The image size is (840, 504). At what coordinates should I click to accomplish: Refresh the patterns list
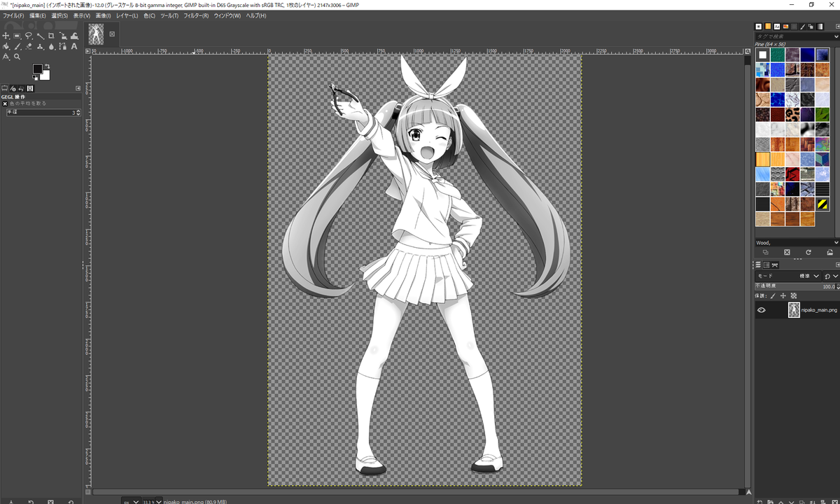click(x=808, y=252)
